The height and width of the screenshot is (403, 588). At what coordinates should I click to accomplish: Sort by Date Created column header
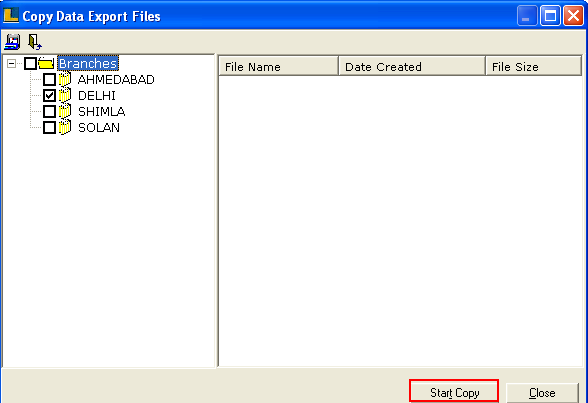click(x=412, y=66)
